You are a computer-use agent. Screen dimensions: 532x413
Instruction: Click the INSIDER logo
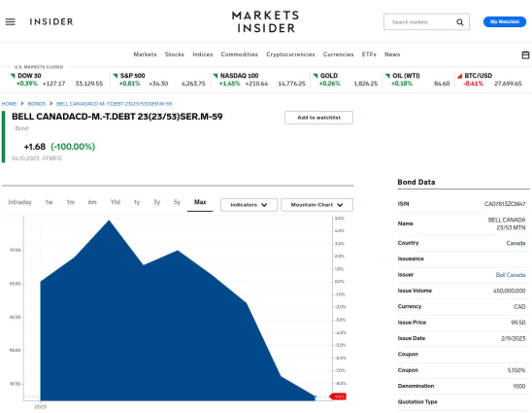[x=51, y=22]
